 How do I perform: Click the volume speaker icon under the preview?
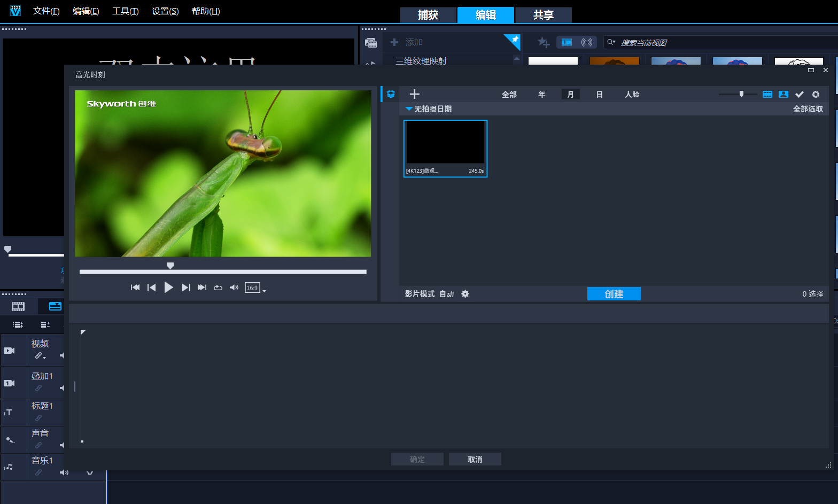(x=234, y=288)
